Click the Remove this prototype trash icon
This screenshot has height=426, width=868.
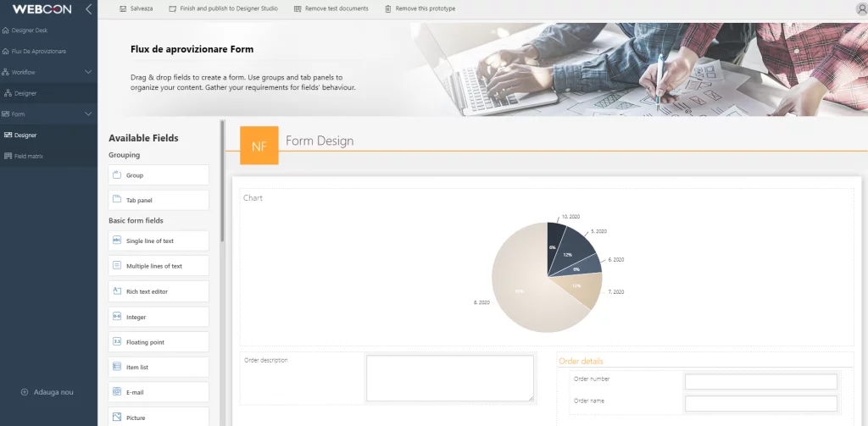(x=388, y=8)
